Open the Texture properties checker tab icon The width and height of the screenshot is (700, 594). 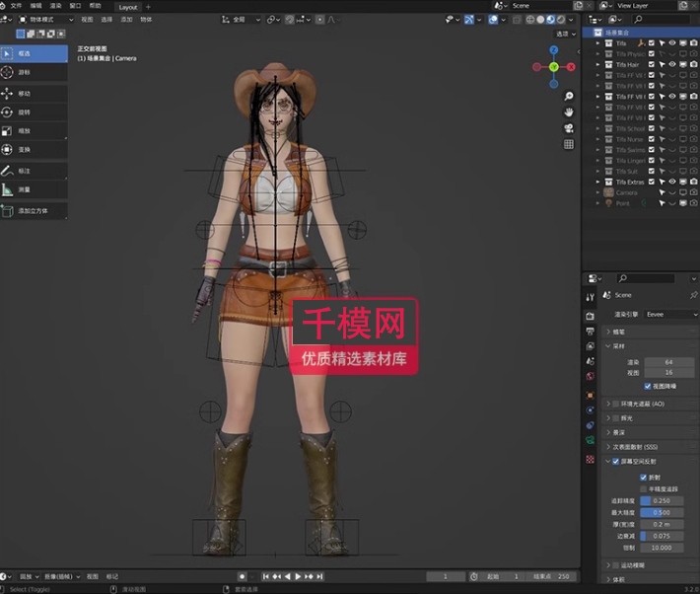coord(591,460)
